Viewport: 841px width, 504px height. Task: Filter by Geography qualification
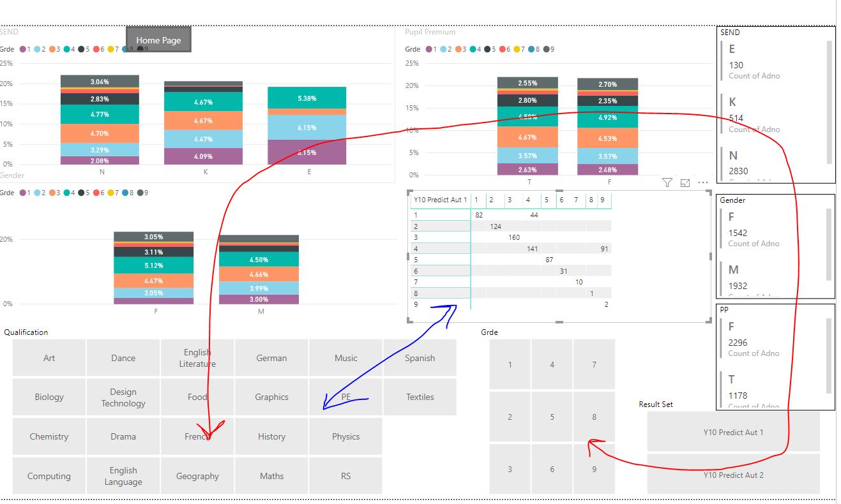(197, 476)
